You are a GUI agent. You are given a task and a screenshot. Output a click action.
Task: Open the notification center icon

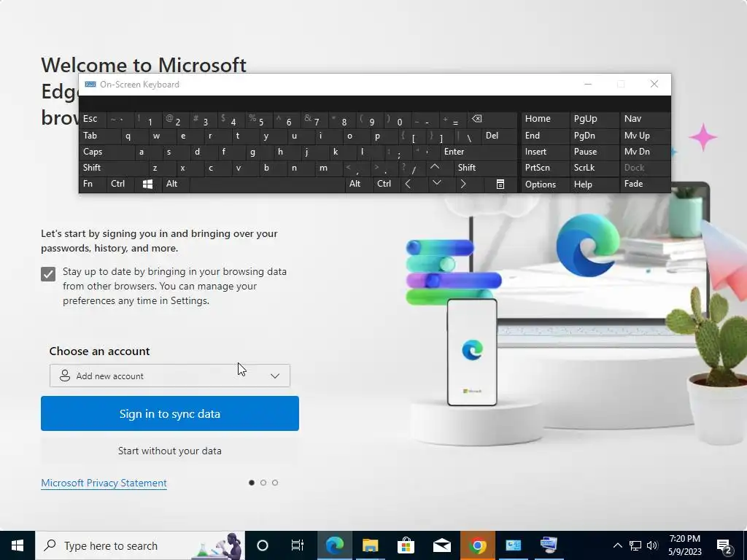[x=724, y=545]
